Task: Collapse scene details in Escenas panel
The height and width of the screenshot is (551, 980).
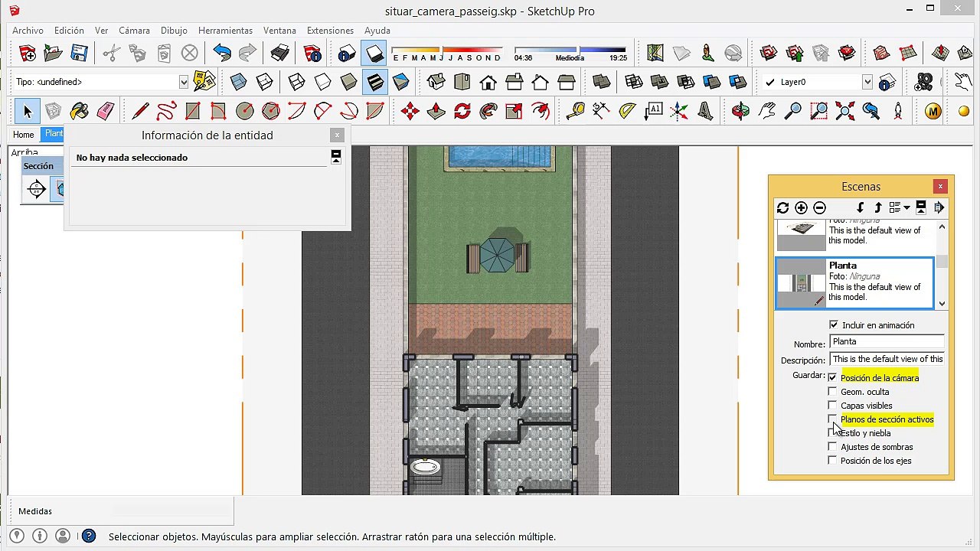Action: click(x=920, y=207)
